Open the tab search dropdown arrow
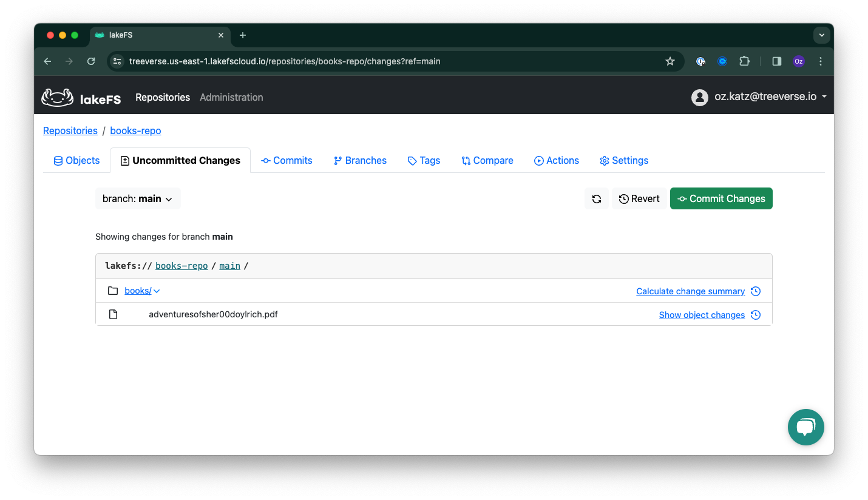Image resolution: width=868 pixels, height=500 pixels. pyautogui.click(x=822, y=35)
